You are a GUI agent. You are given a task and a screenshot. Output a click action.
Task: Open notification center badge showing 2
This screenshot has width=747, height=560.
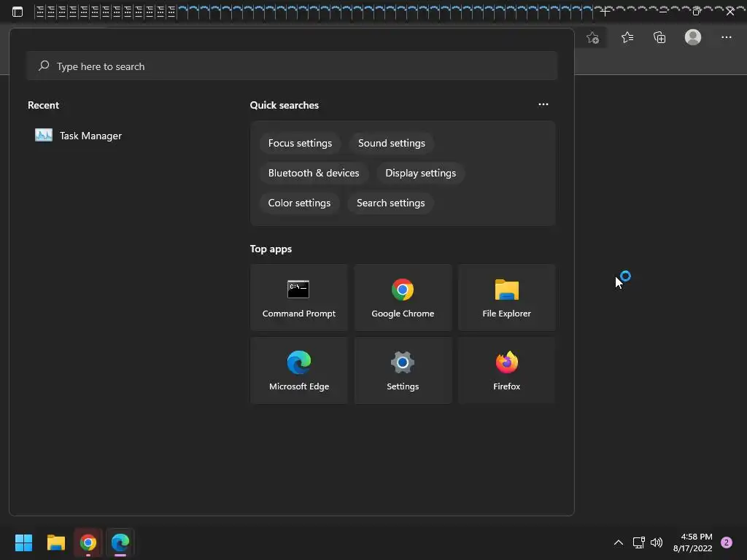727,542
